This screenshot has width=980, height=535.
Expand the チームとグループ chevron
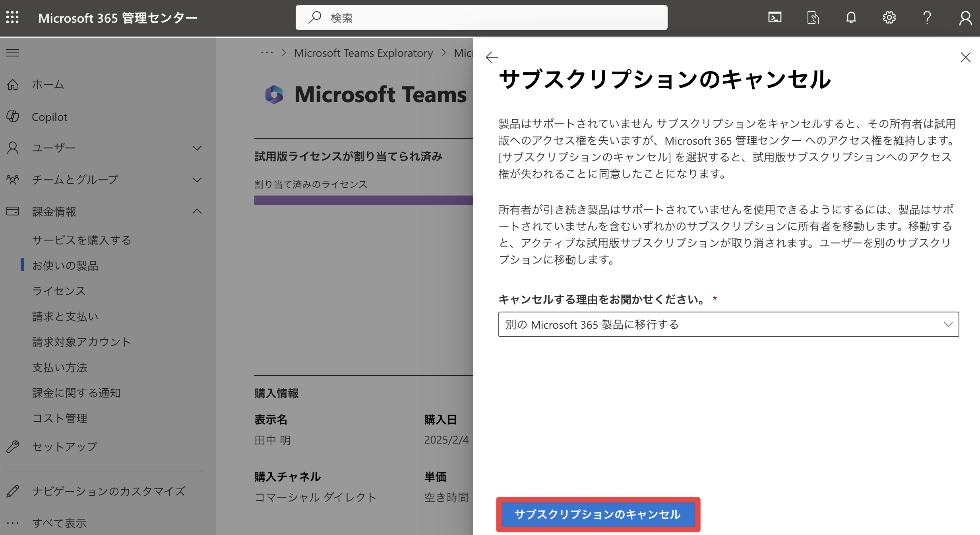pyautogui.click(x=197, y=180)
